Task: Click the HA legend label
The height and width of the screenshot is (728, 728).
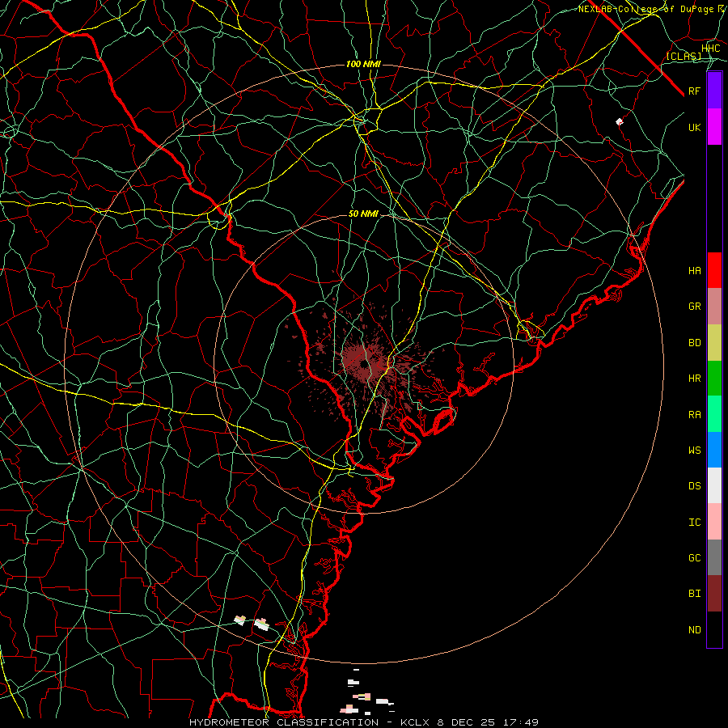Action: pyautogui.click(x=694, y=271)
